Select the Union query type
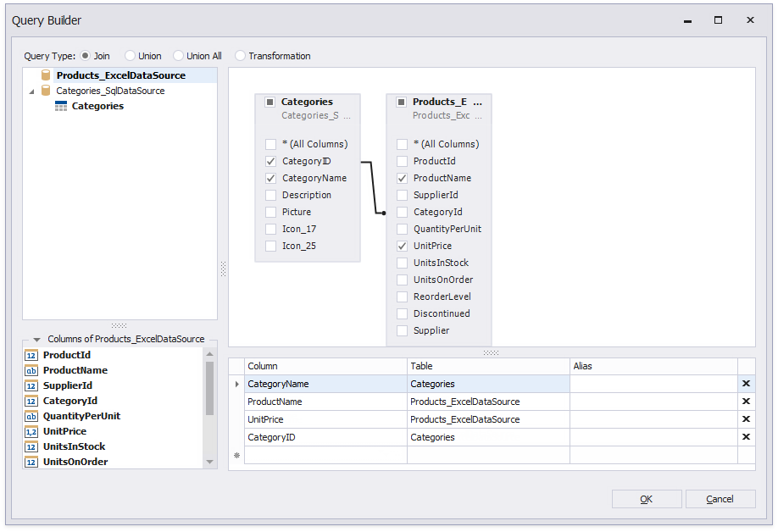The height and width of the screenshot is (532, 778). click(x=130, y=56)
